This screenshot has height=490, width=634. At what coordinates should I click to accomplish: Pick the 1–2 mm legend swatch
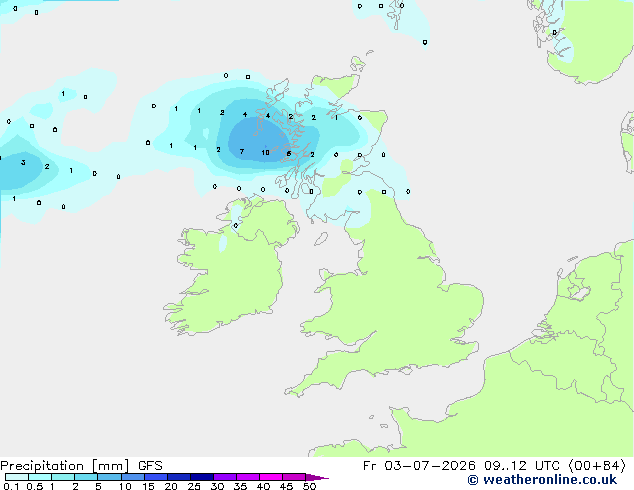coord(63,477)
